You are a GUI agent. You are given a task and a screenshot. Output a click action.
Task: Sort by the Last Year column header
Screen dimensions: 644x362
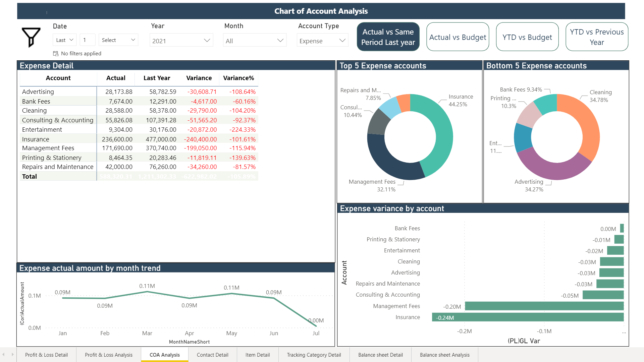pos(157,78)
